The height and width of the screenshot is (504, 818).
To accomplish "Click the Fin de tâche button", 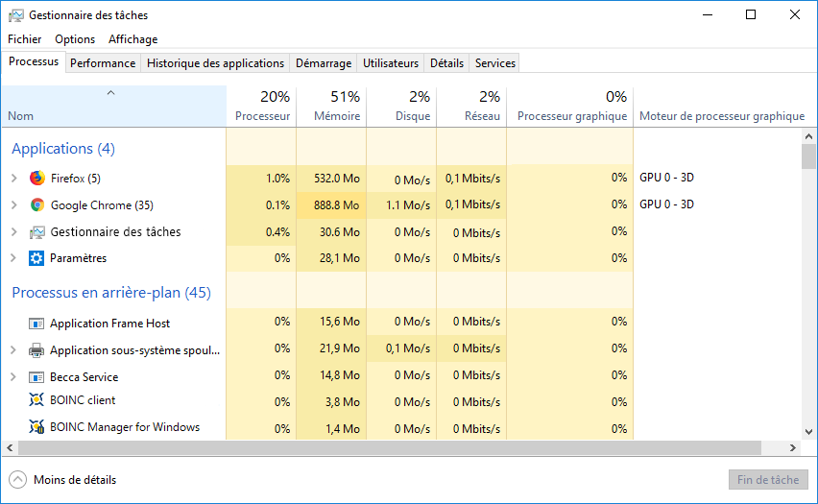I will 768,479.
